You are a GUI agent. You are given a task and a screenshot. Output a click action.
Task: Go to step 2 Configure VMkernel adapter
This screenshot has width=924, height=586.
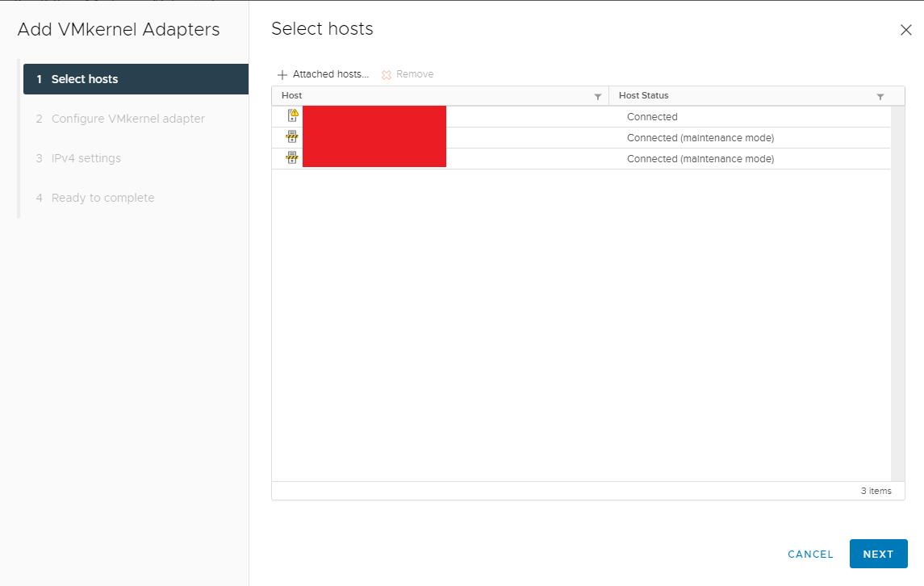pyautogui.click(x=120, y=119)
